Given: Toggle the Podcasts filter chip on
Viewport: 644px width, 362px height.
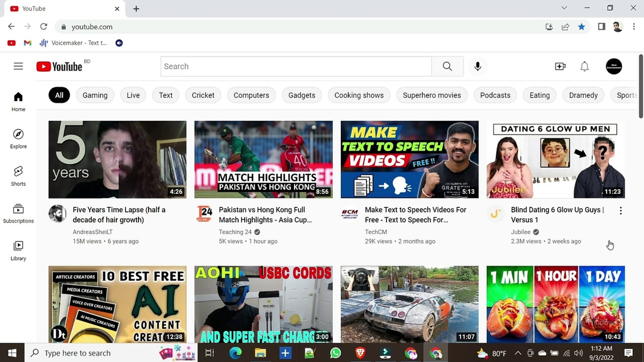Looking at the screenshot, I should point(495,95).
